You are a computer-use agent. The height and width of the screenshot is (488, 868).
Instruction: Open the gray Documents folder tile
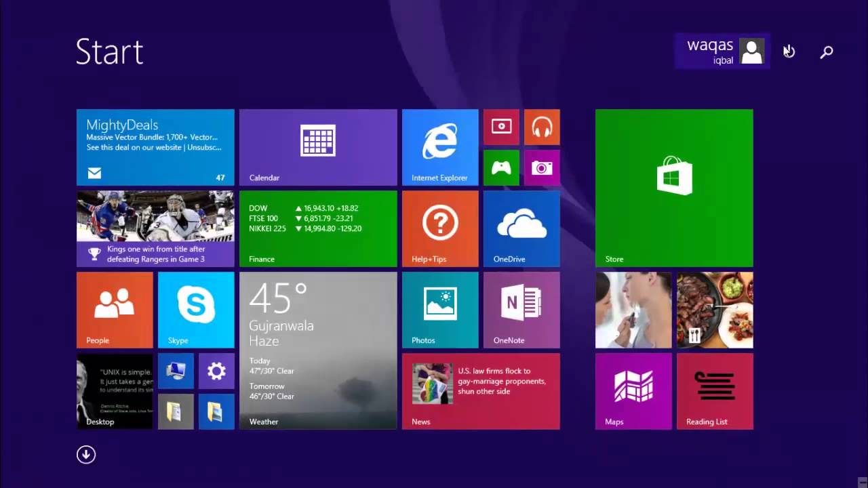(x=176, y=411)
